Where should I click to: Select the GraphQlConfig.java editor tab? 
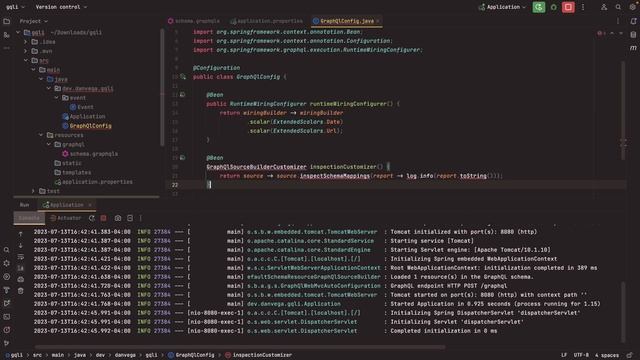[x=347, y=21]
